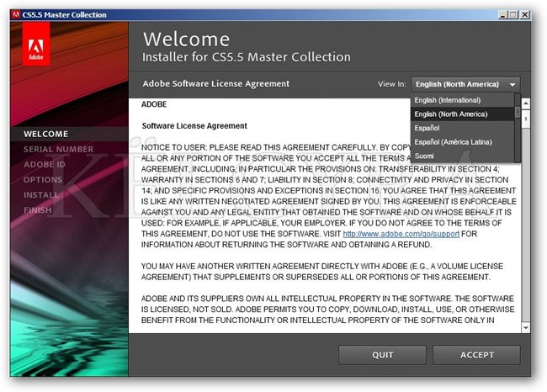Select Español (América Latina) option
Screen dimensions: 547x392
pyautogui.click(x=463, y=142)
